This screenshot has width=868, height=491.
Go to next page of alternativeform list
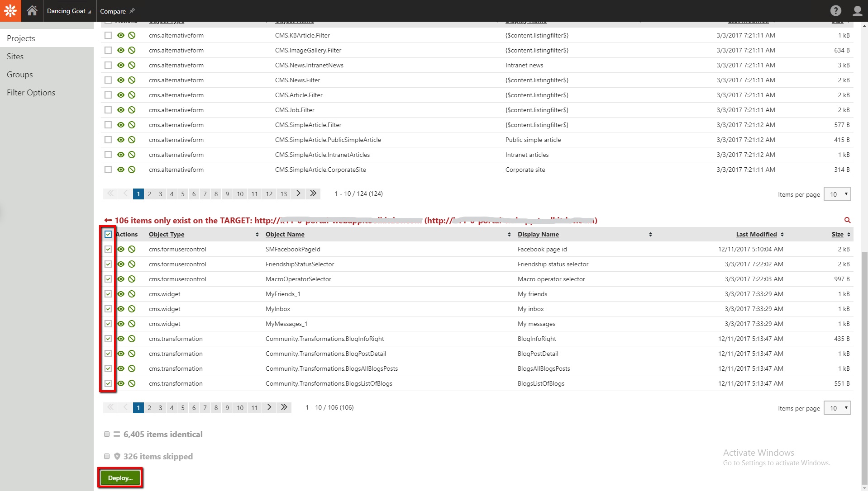pos(298,194)
